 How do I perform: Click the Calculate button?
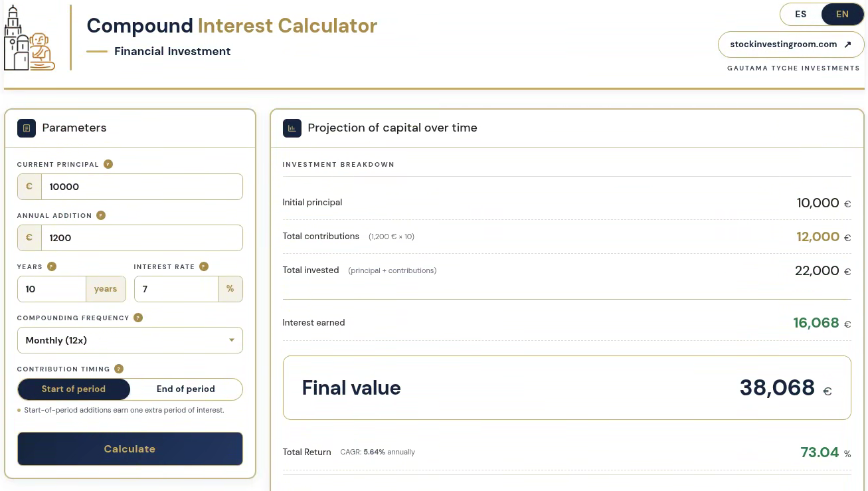[x=130, y=449]
